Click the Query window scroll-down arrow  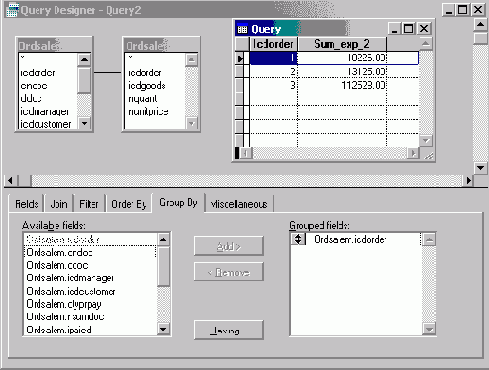click(426, 140)
